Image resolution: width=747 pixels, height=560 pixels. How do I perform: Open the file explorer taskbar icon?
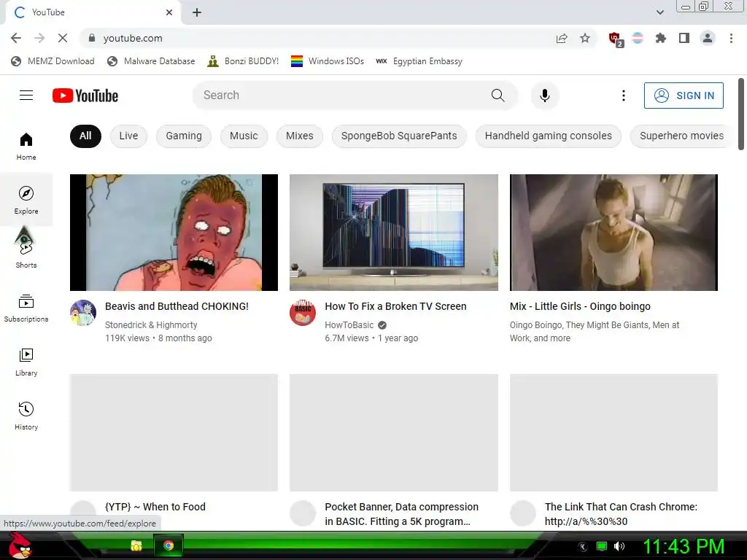[x=136, y=545]
